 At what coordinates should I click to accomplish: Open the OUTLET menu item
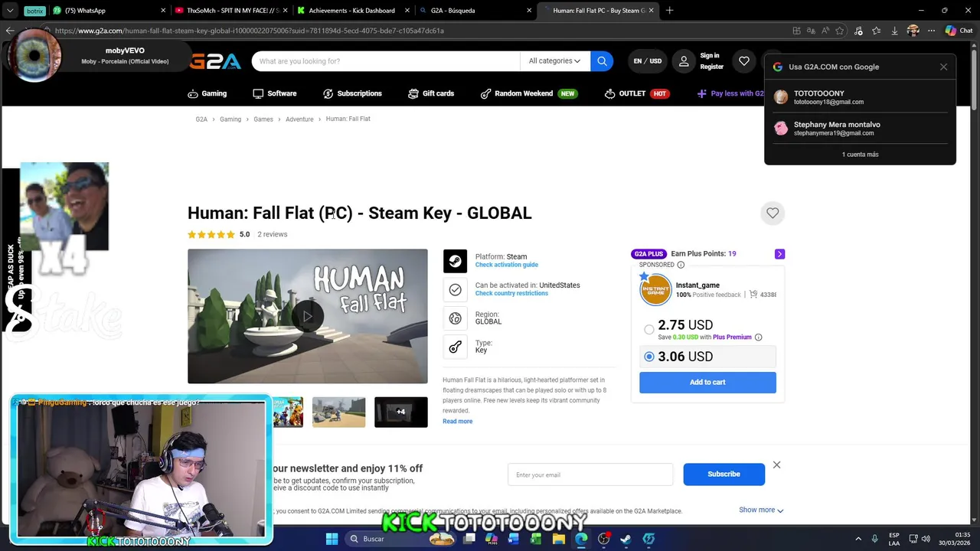(637, 93)
